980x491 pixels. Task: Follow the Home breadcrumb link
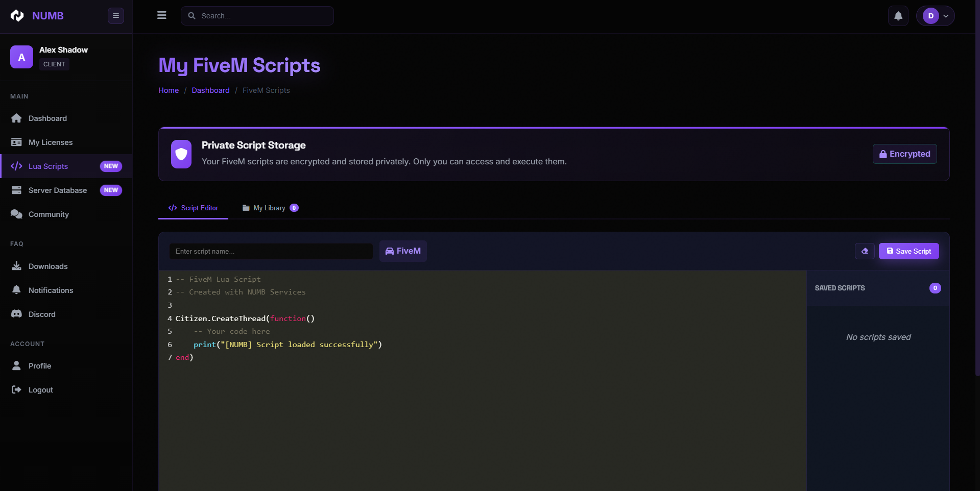pos(169,90)
